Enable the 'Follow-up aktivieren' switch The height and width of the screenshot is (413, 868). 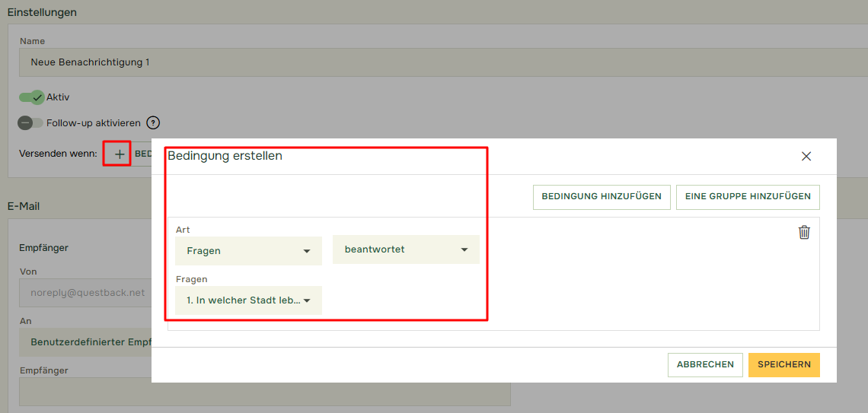pos(31,122)
